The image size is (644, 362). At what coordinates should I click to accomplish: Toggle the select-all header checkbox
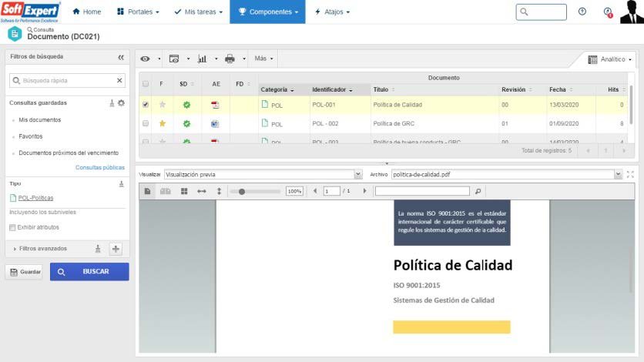tap(146, 84)
